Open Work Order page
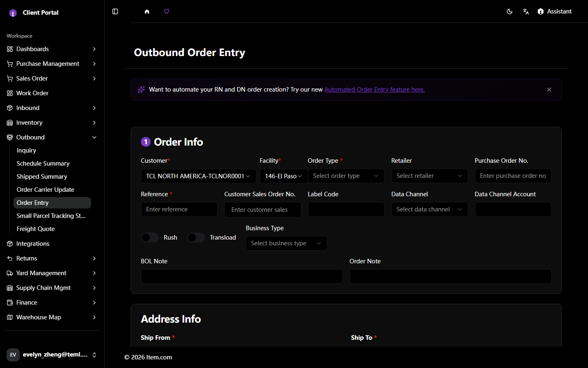Image resolution: width=588 pixels, height=368 pixels. pyautogui.click(x=52, y=93)
